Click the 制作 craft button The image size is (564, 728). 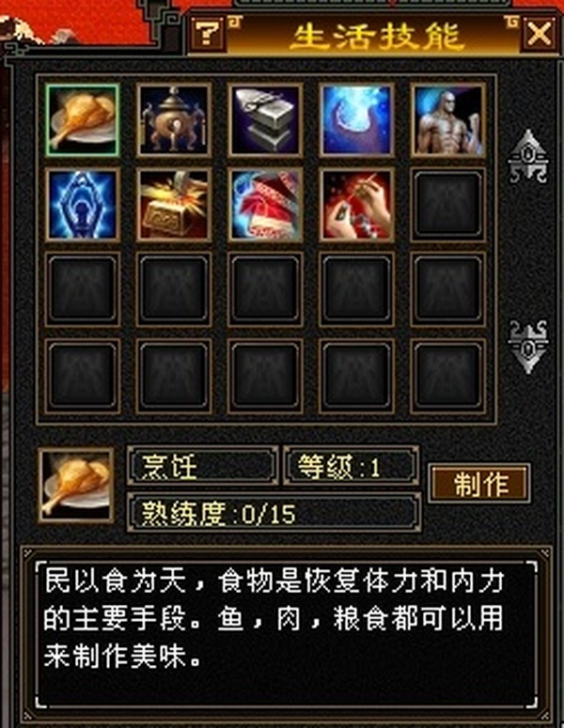click(479, 483)
